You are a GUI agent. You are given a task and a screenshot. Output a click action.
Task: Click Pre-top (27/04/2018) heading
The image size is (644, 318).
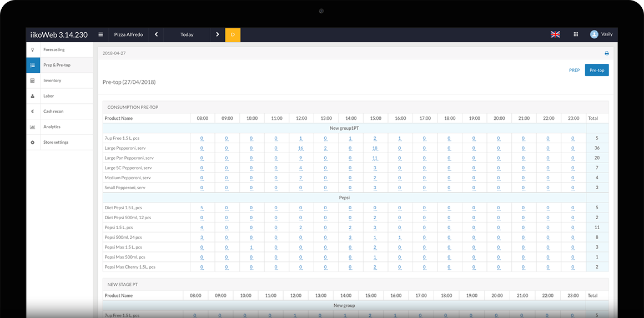(129, 83)
